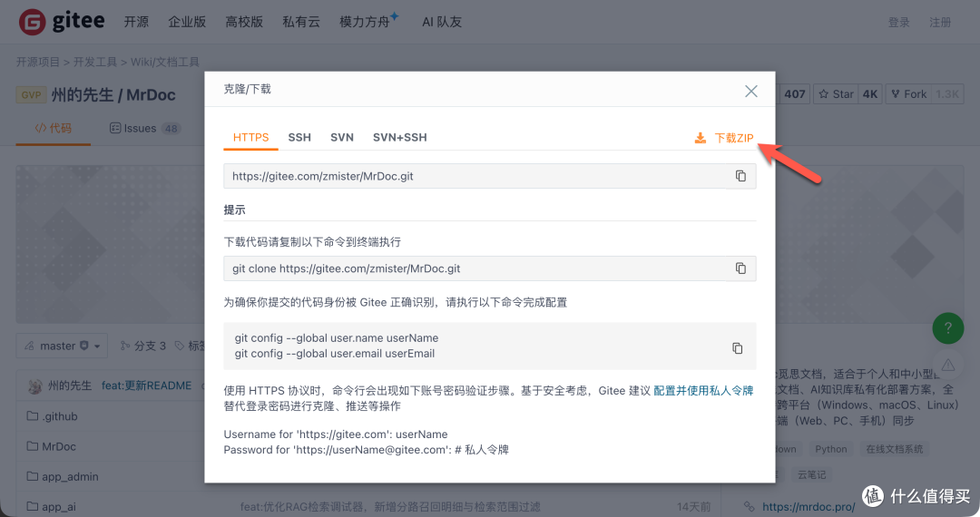The image size is (980, 517).
Task: Open the app_ai folder
Action: pos(59,506)
